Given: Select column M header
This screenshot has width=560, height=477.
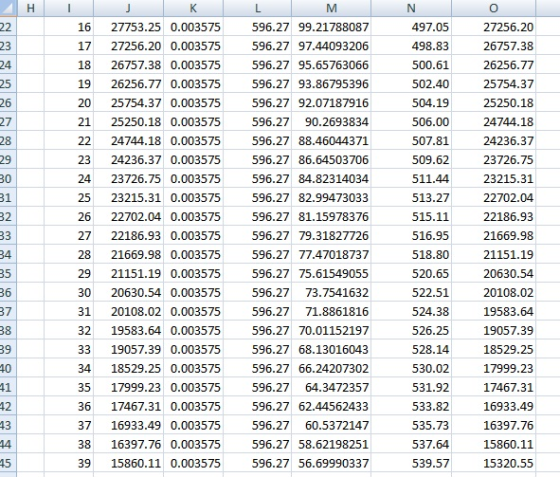Looking at the screenshot, I should tap(331, 8).
